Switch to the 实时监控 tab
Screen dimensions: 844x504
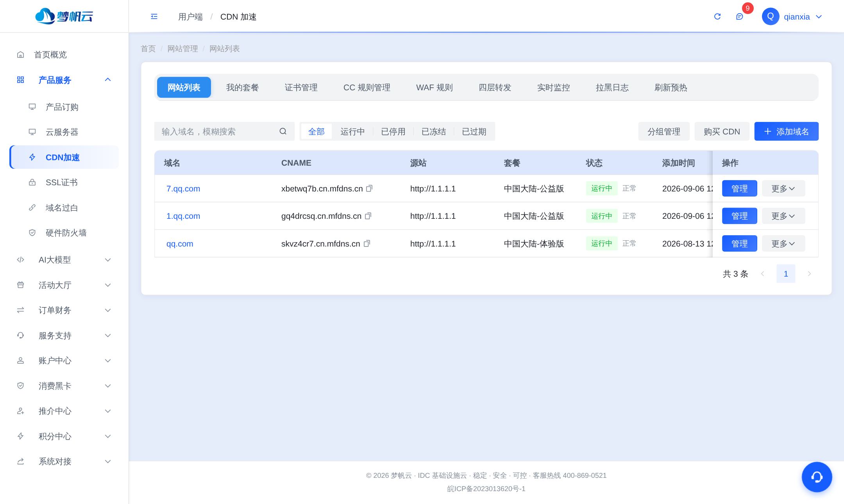click(x=553, y=88)
